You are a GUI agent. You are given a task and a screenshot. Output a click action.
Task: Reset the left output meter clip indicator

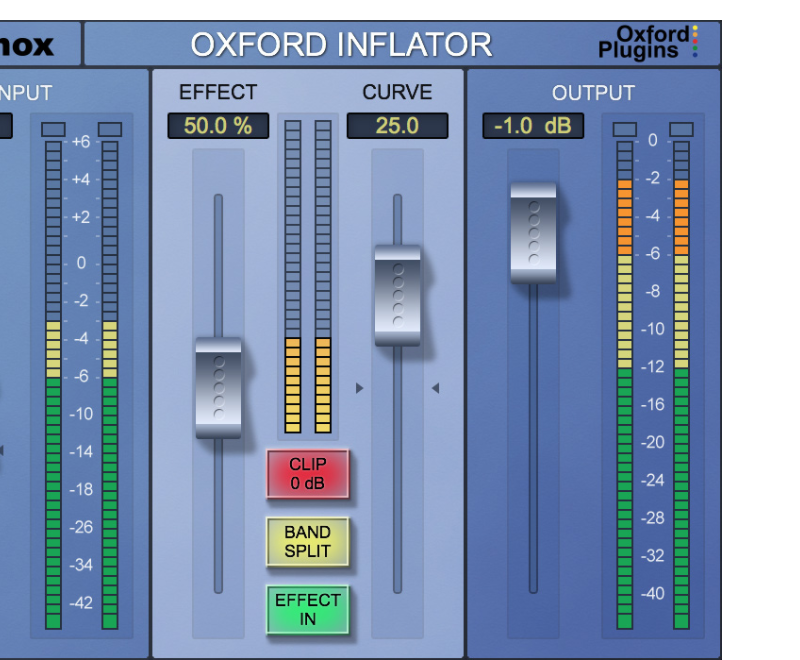click(x=625, y=129)
